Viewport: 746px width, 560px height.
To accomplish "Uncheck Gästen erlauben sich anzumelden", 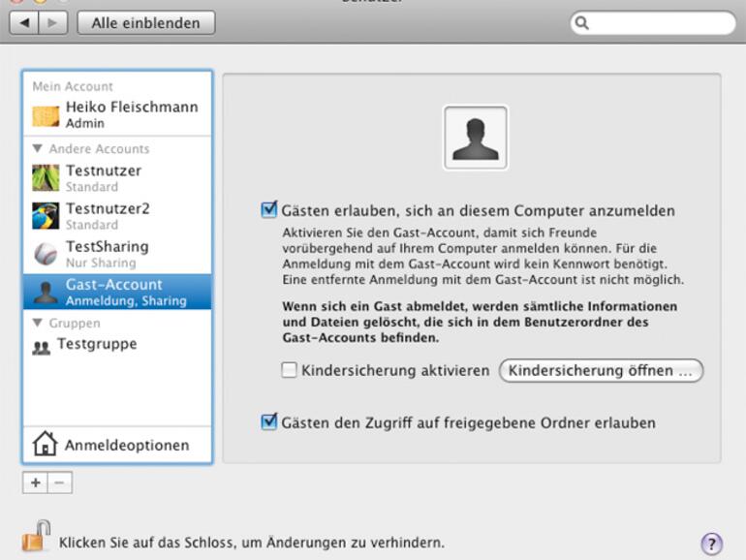I will tap(268, 209).
